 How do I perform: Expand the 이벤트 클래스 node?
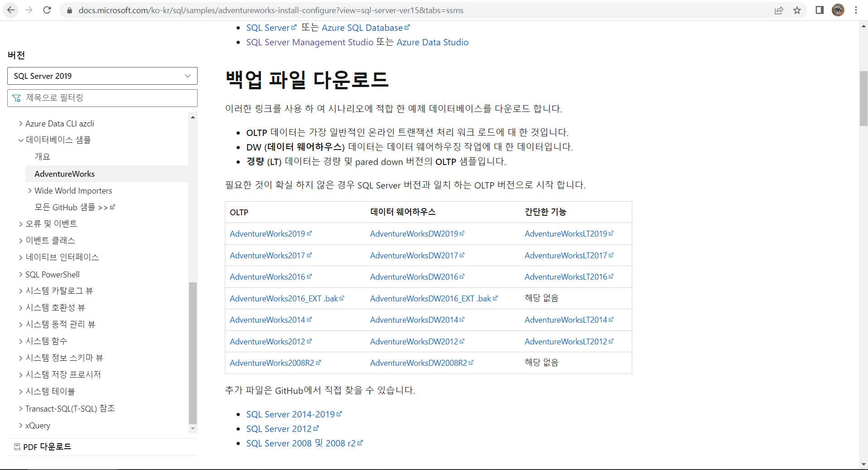click(21, 241)
